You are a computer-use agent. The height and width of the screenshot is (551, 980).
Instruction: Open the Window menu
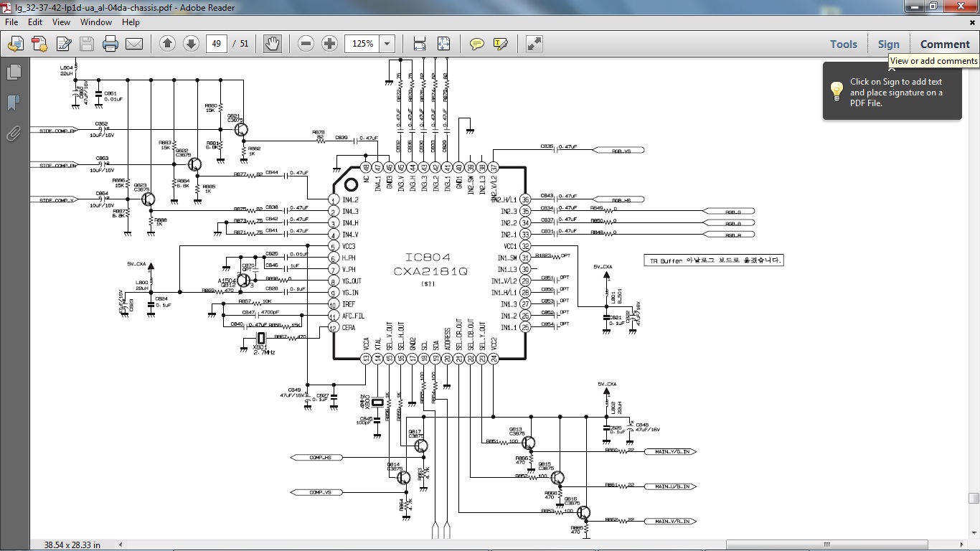click(96, 22)
